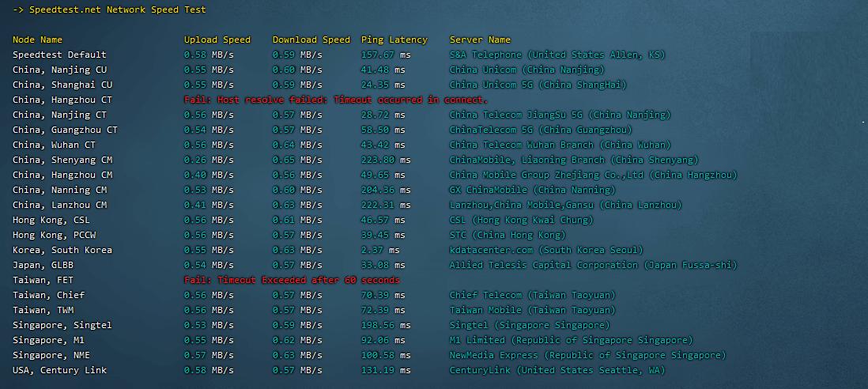The image size is (868, 389).
Task: Click 'Chief Telecom (Taiwan Taoyuan)' server name
Action: [533, 295]
